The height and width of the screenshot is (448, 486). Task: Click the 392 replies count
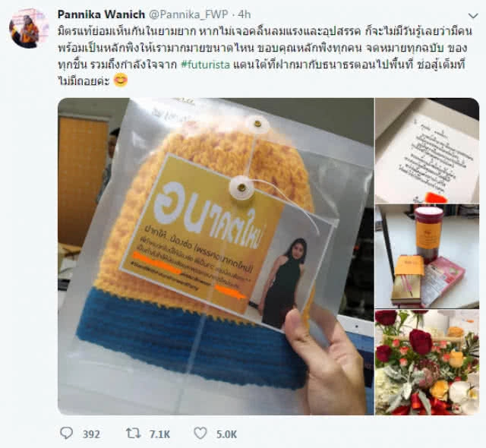[x=91, y=434]
